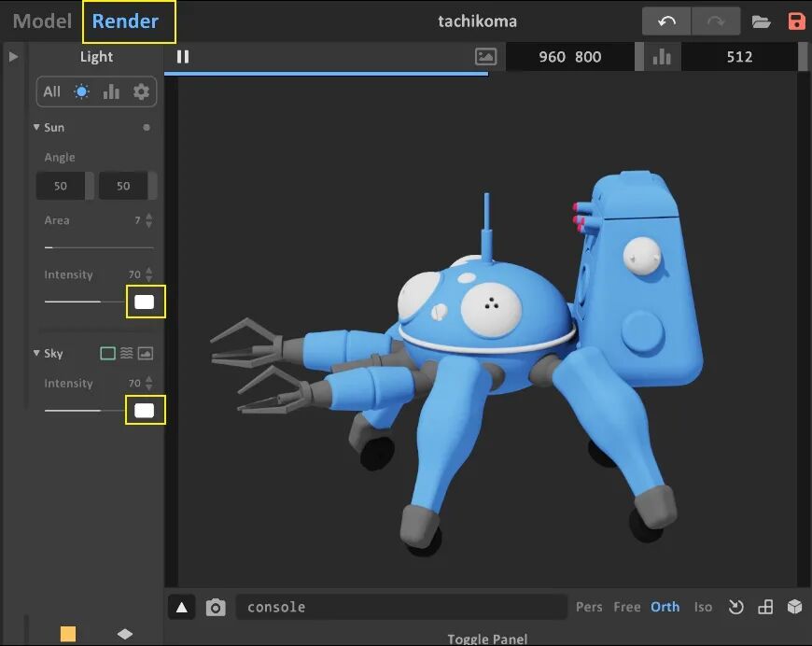Switch to the Render tab

[125, 21]
